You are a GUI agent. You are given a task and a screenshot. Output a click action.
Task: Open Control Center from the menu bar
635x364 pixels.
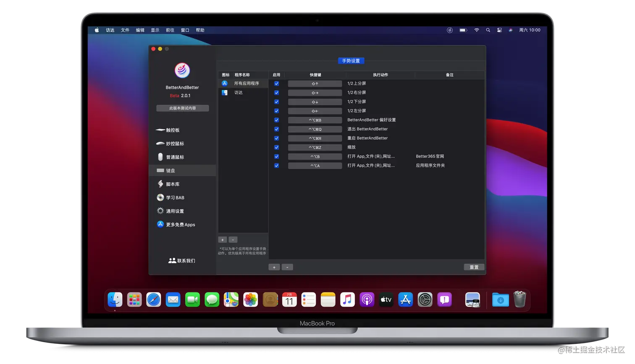click(499, 30)
